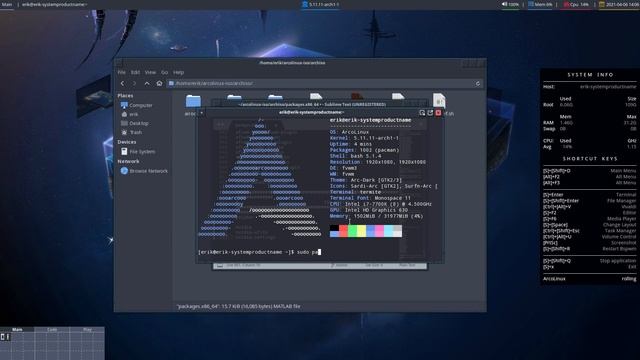
Task: Click the memory indicator in top bar
Action: pyautogui.click(x=540, y=4)
